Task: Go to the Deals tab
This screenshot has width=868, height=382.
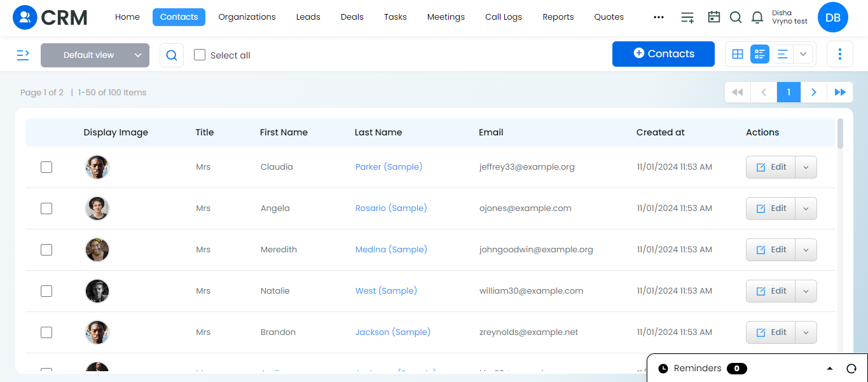Action: (x=352, y=17)
